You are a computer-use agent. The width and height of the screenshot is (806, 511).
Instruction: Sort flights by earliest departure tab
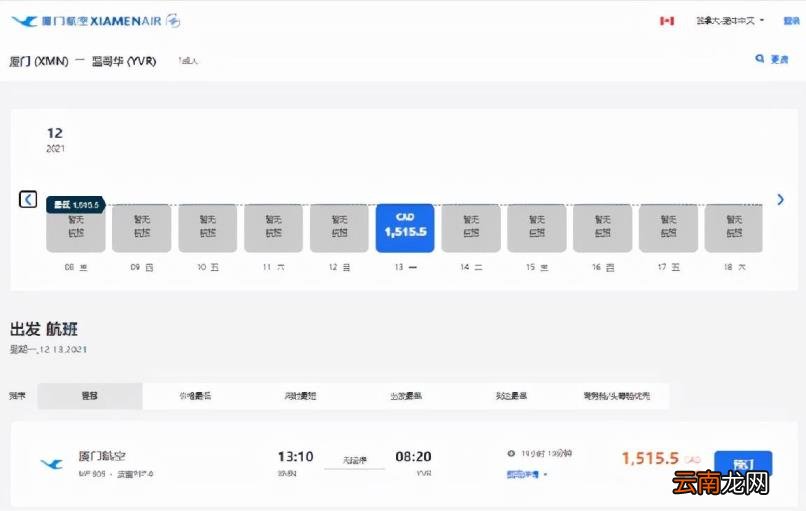point(406,396)
